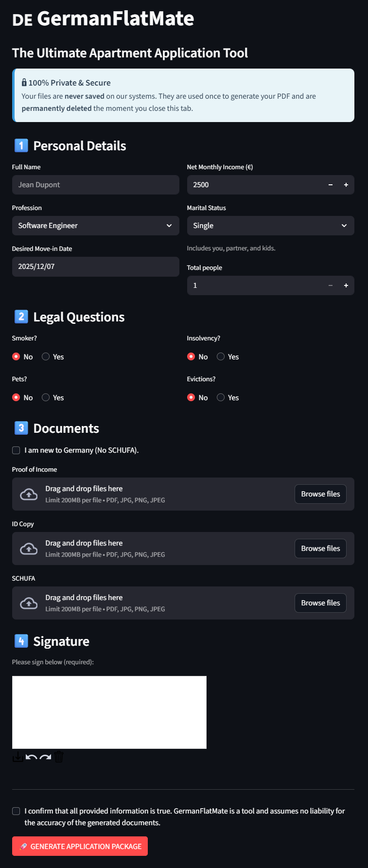Click the undo arrow under the signature canvas
The height and width of the screenshot is (868, 368).
pyautogui.click(x=31, y=757)
